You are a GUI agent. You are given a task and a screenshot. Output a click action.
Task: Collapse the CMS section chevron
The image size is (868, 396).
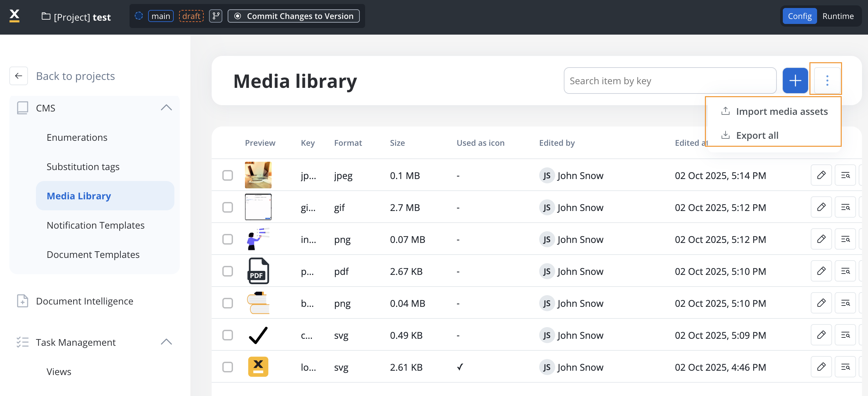(166, 108)
